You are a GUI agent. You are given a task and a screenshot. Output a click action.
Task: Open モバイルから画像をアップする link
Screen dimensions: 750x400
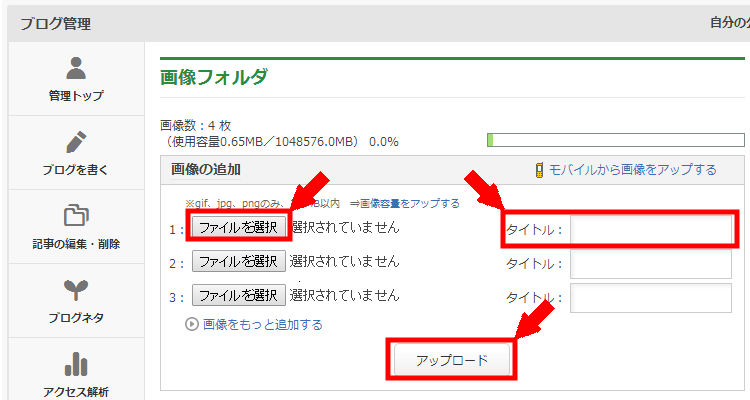pos(632,170)
